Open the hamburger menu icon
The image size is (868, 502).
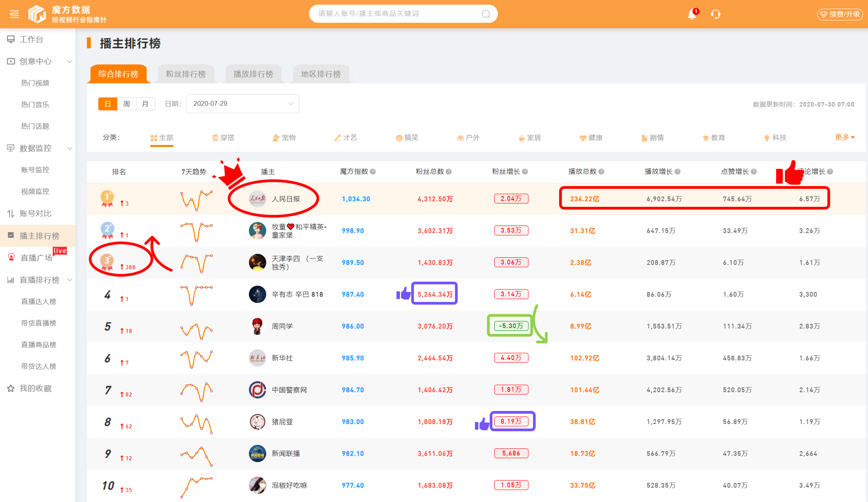14,14
